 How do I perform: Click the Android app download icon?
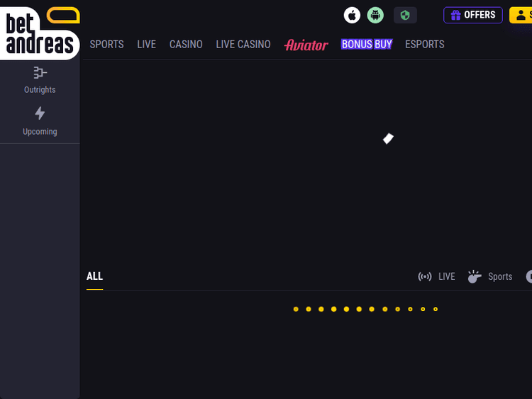(x=375, y=15)
